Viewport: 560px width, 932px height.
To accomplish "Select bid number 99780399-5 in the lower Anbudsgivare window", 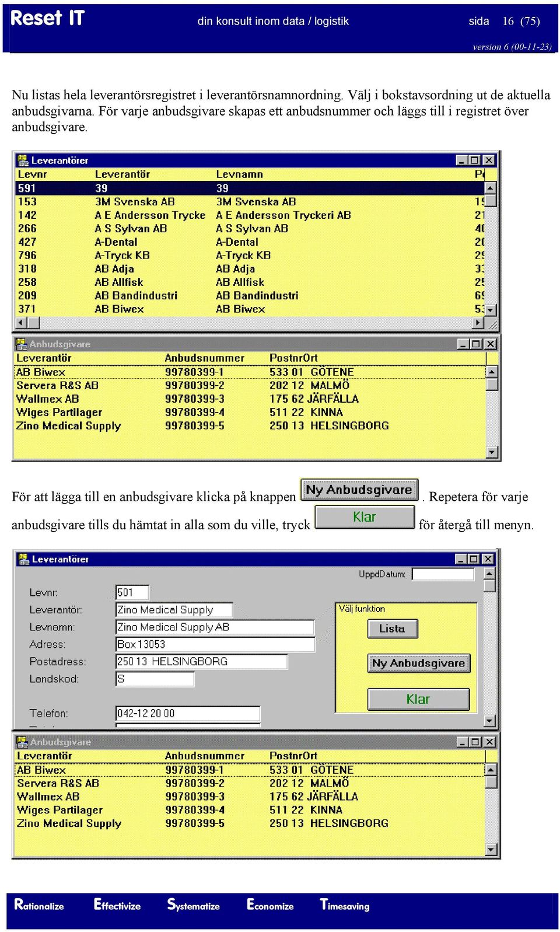I will point(194,823).
